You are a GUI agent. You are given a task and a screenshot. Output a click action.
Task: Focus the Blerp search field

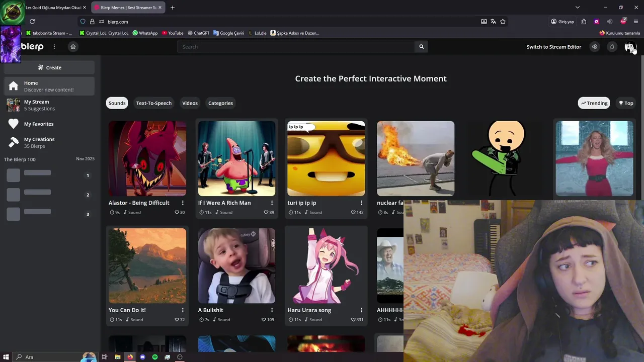[296, 47]
